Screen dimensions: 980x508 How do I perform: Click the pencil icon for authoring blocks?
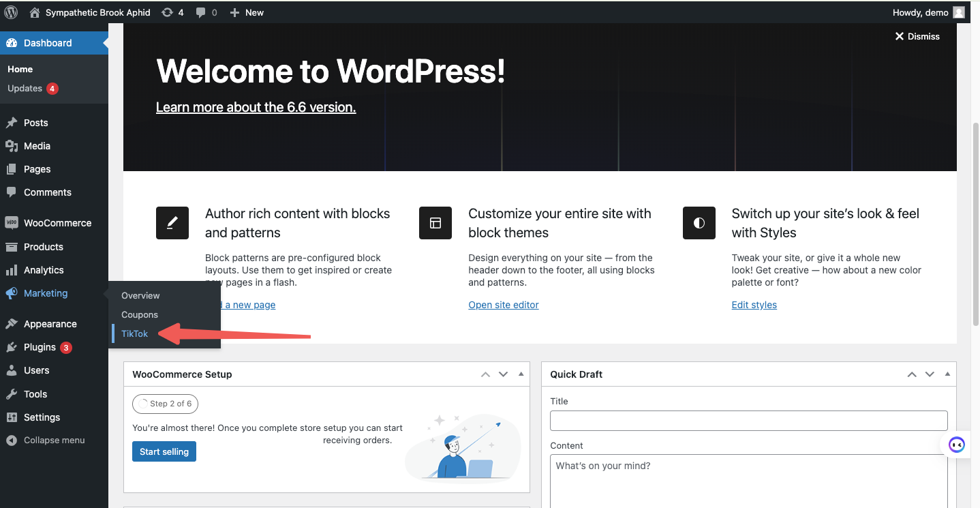click(x=172, y=223)
